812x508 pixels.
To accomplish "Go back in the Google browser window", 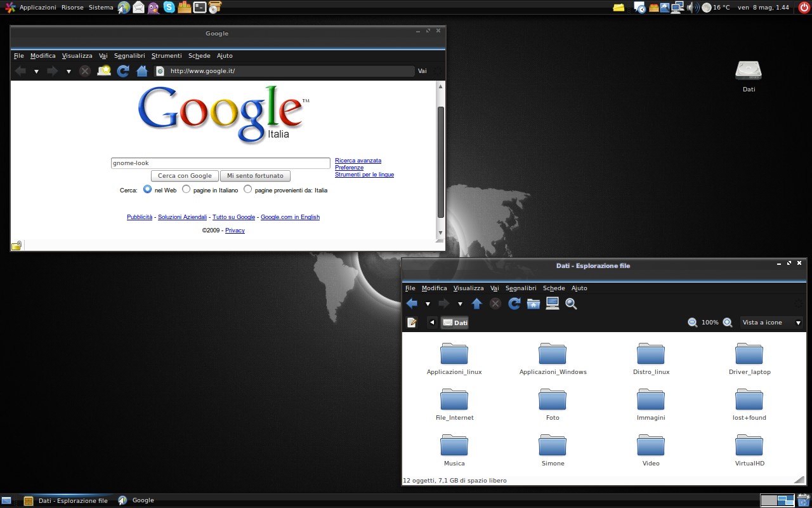I will click(20, 71).
